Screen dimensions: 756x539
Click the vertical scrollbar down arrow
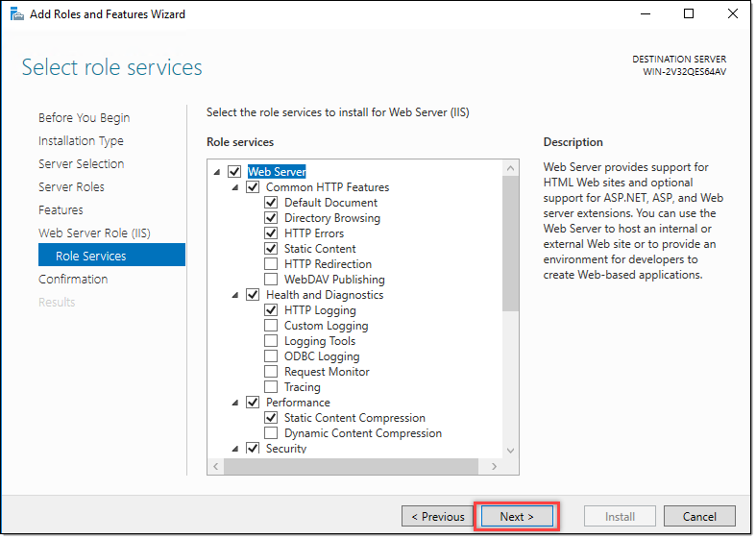[510, 450]
